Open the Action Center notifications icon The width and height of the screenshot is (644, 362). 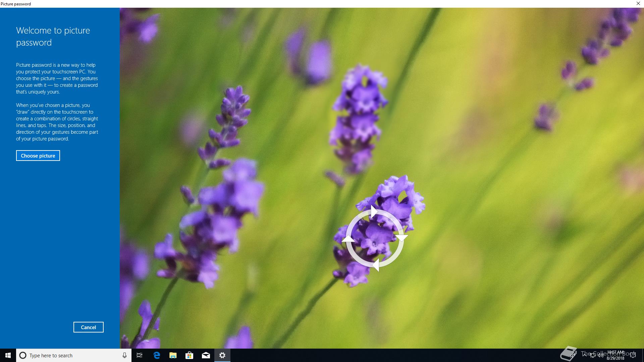[633, 355]
